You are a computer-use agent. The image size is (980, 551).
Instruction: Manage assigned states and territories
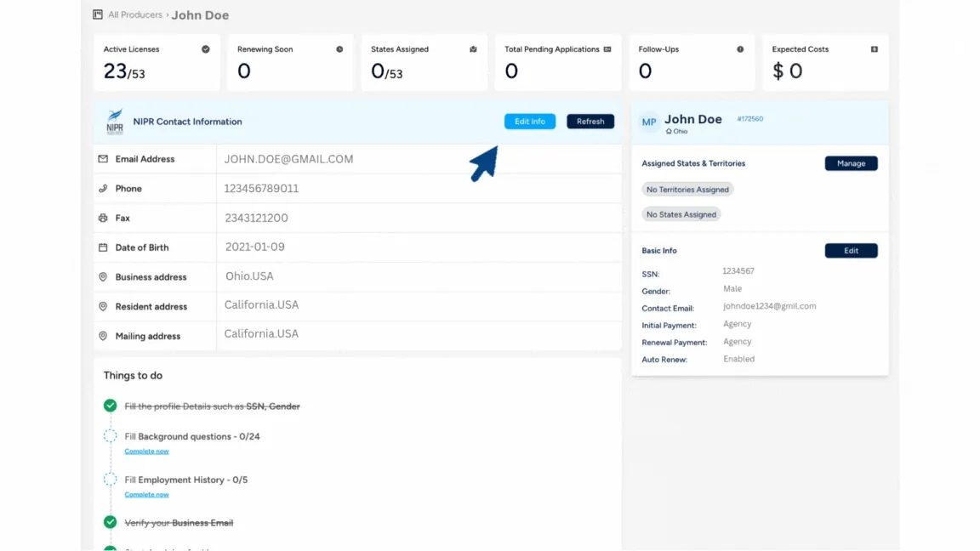tap(852, 163)
